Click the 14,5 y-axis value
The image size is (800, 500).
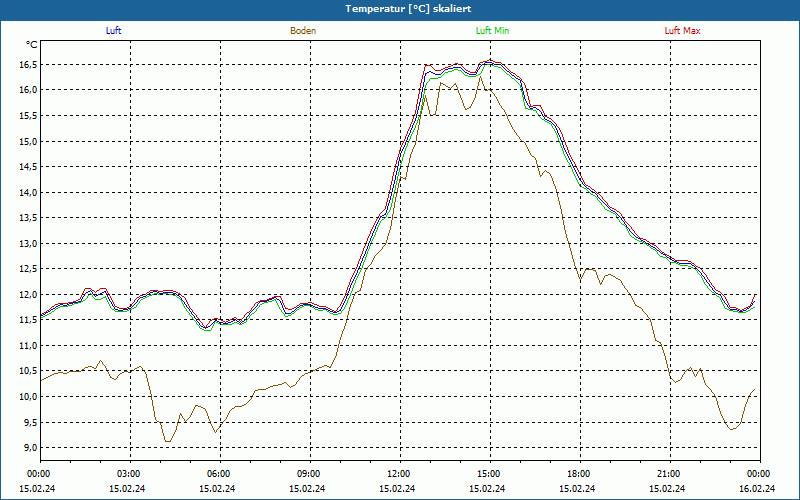coord(29,167)
